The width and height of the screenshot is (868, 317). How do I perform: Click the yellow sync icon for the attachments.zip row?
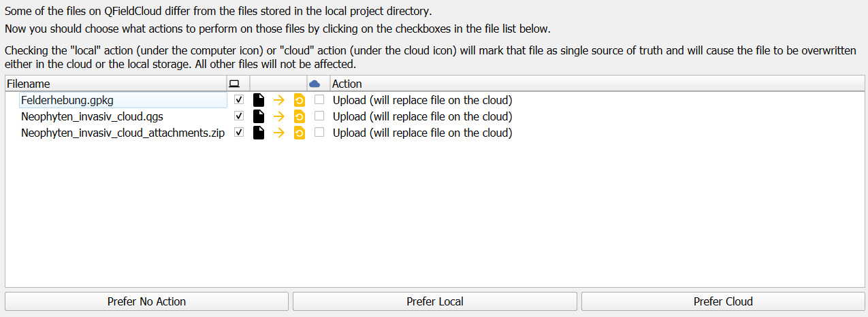[299, 133]
